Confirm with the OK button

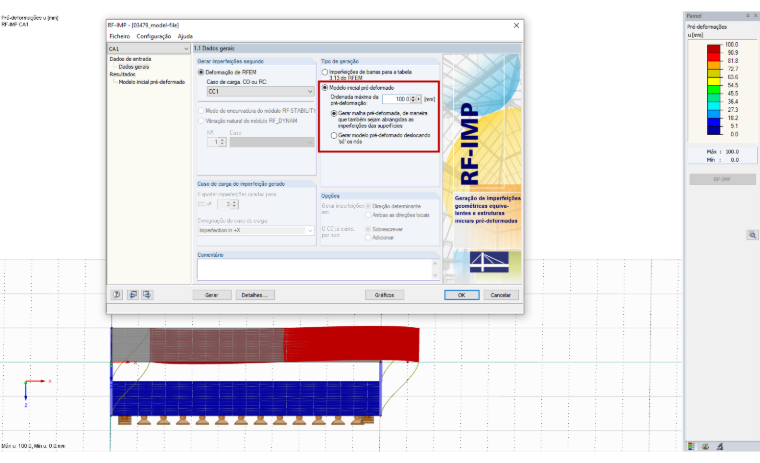462,295
